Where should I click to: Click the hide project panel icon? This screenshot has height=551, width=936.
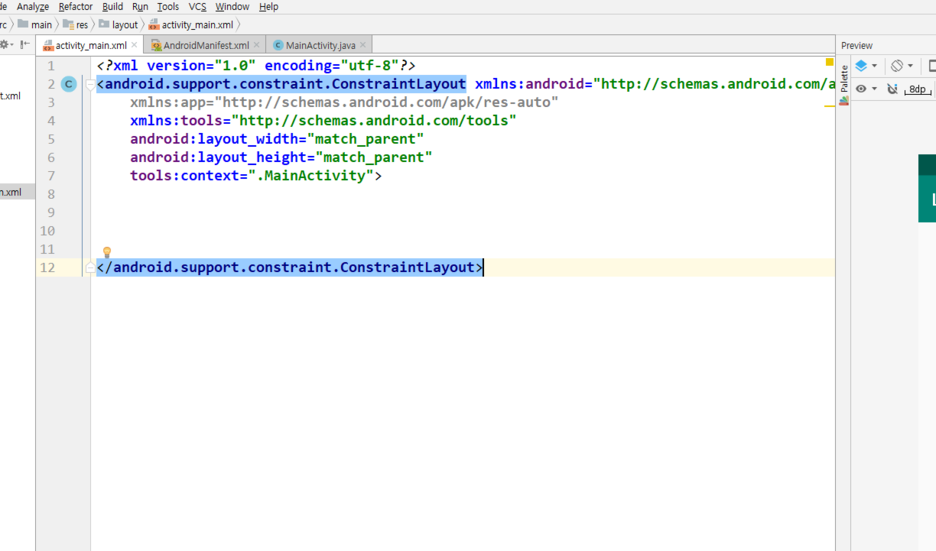[24, 45]
